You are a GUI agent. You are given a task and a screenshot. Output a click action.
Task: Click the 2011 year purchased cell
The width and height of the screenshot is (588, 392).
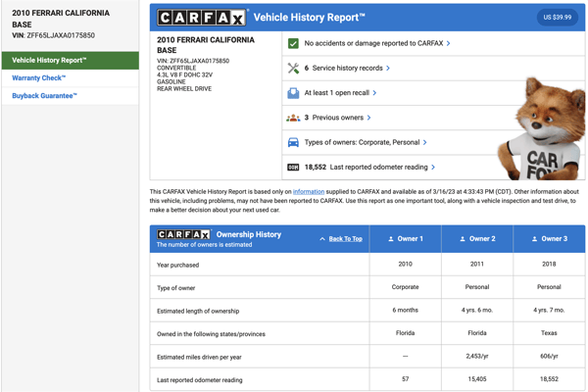(477, 264)
